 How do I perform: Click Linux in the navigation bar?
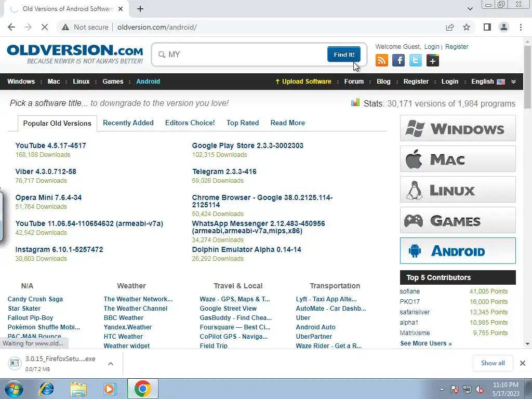click(x=81, y=82)
